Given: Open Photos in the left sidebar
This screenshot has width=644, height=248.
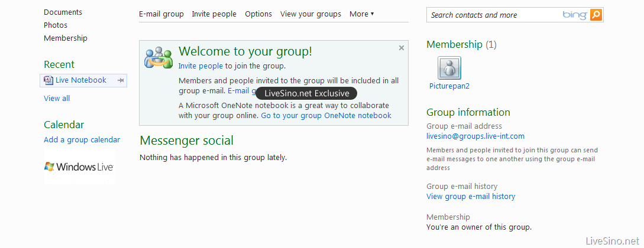Looking at the screenshot, I should point(56,25).
